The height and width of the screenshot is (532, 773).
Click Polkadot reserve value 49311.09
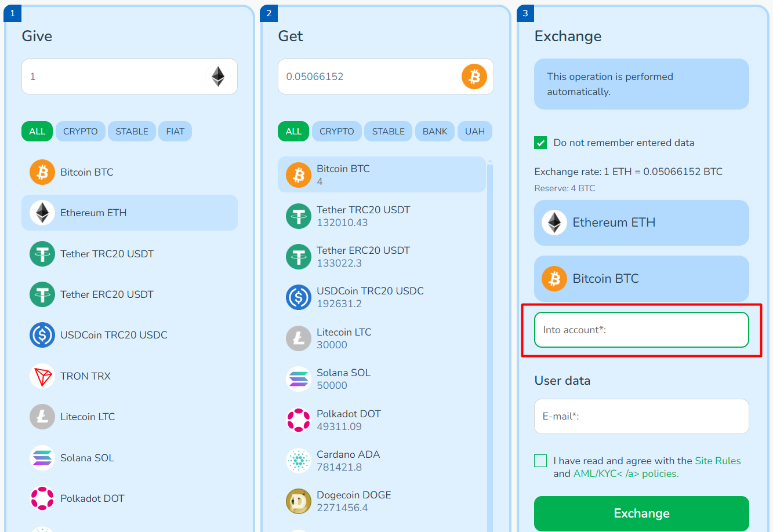(339, 427)
